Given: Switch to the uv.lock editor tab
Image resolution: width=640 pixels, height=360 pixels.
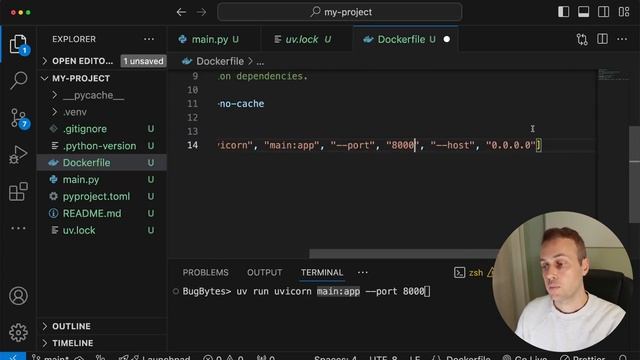Looking at the screenshot, I should click(x=306, y=39).
